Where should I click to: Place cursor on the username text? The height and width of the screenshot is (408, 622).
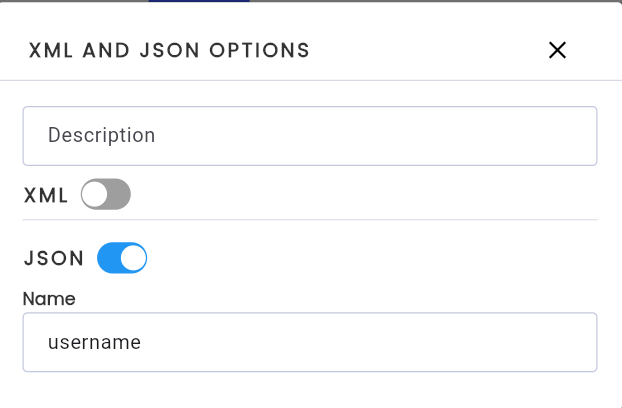pyautogui.click(x=94, y=343)
